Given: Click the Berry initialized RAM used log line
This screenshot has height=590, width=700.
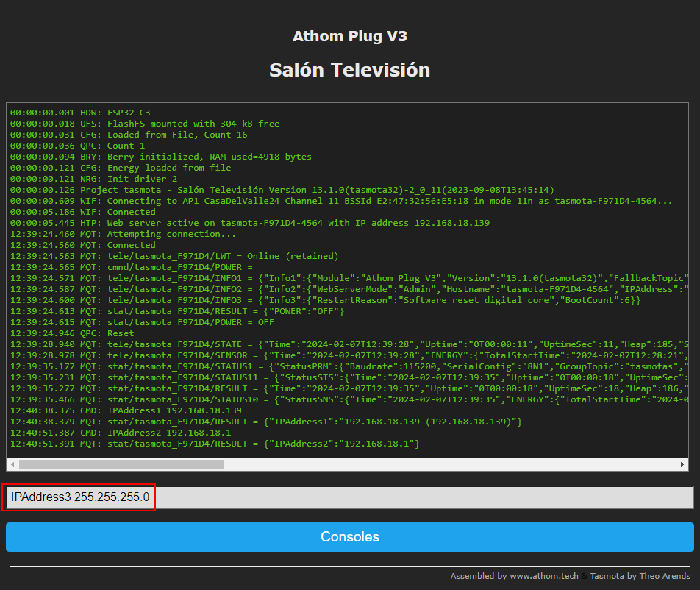Looking at the screenshot, I should 160,157.
